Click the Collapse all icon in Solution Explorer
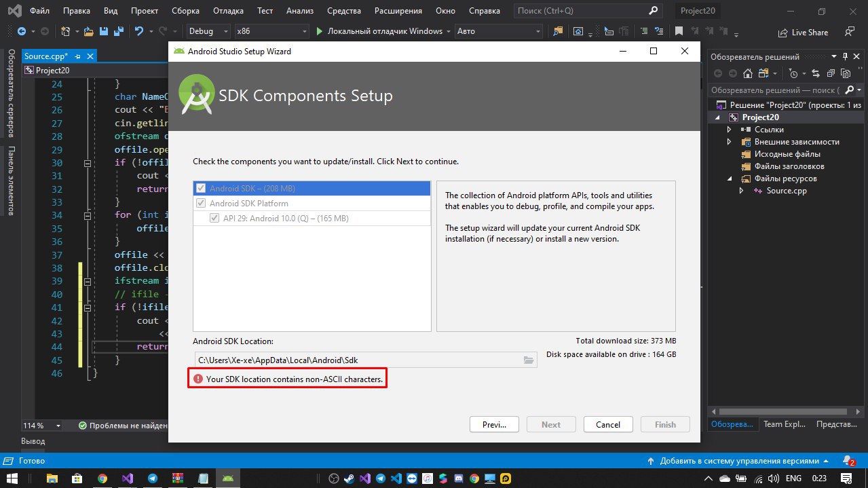The image size is (868, 488). (832, 73)
